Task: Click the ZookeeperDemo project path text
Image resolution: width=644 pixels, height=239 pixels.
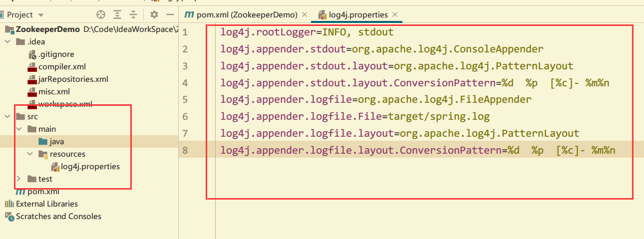Action: (x=130, y=29)
